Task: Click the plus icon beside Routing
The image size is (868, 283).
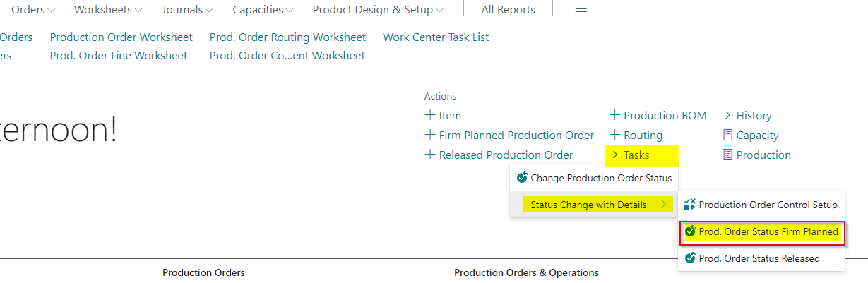Action: (x=614, y=135)
